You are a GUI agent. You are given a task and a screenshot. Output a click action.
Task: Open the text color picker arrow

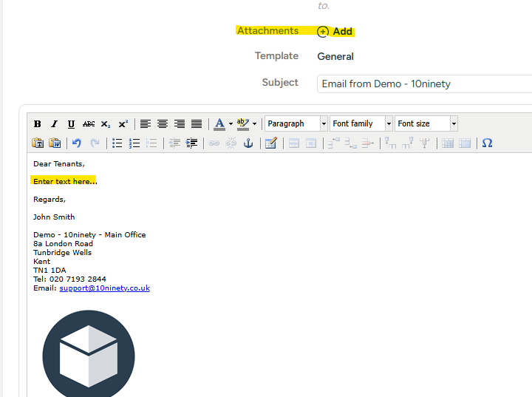pos(231,124)
